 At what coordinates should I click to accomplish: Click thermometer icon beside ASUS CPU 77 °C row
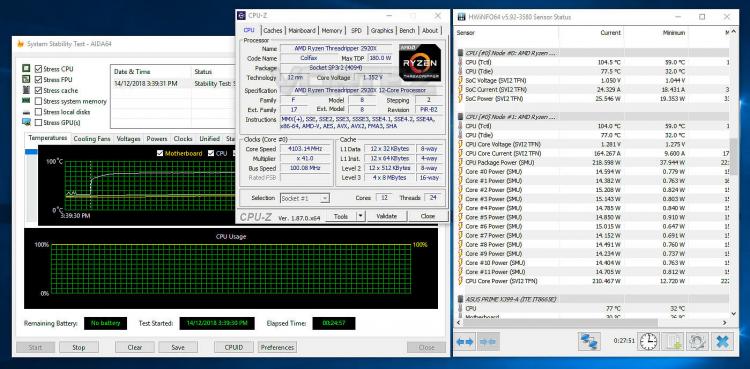(x=461, y=308)
